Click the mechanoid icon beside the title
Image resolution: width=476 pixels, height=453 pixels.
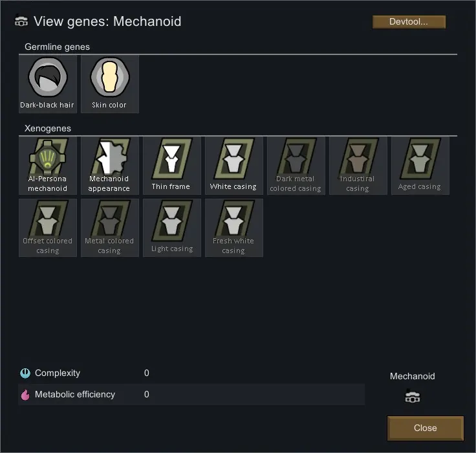click(x=21, y=21)
